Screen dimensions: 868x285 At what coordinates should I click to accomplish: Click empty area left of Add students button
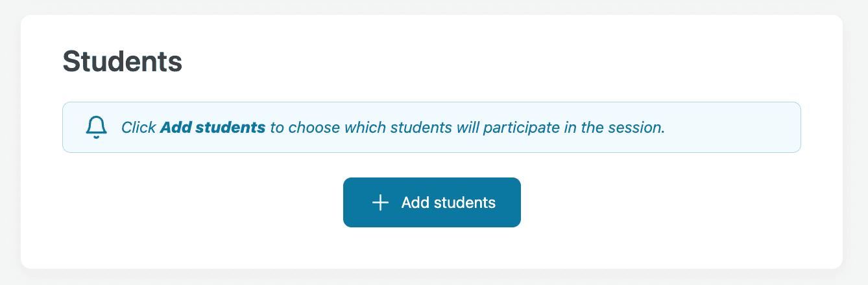pos(201,203)
